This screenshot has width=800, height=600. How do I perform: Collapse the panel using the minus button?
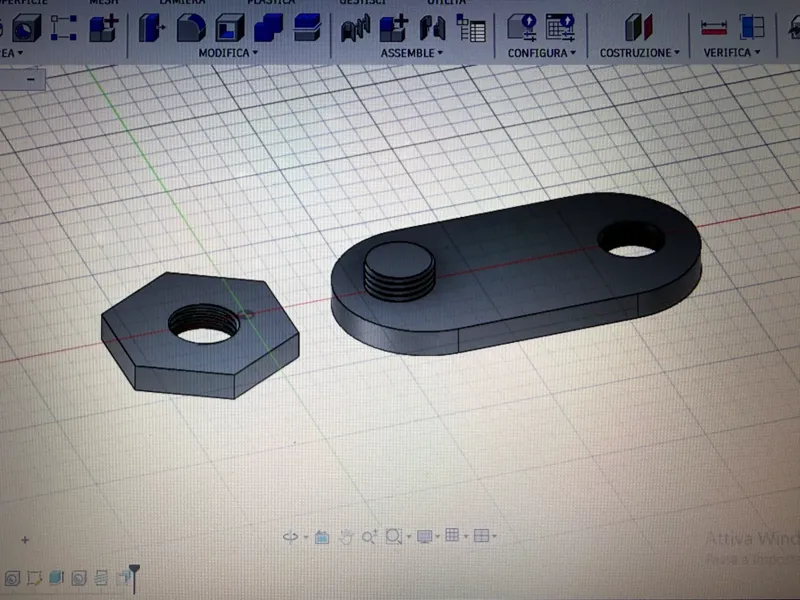(31, 79)
